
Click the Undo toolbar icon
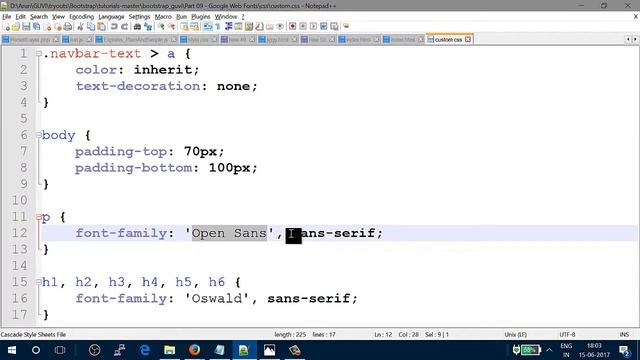114,27
